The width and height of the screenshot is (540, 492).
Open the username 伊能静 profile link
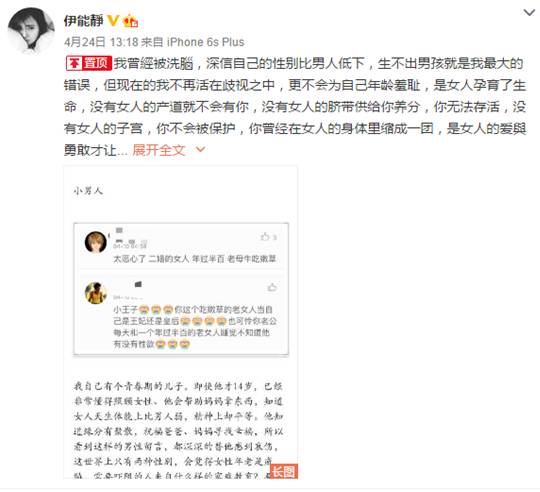click(83, 21)
